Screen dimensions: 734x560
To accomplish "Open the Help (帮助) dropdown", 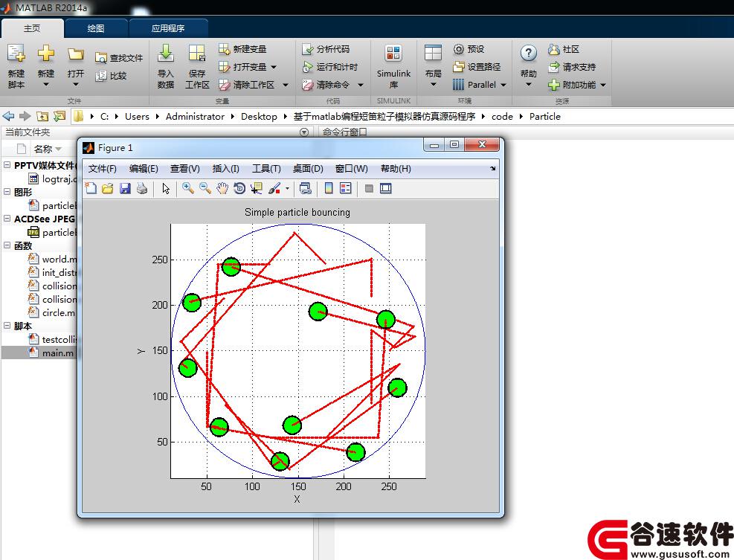I will click(x=528, y=85).
